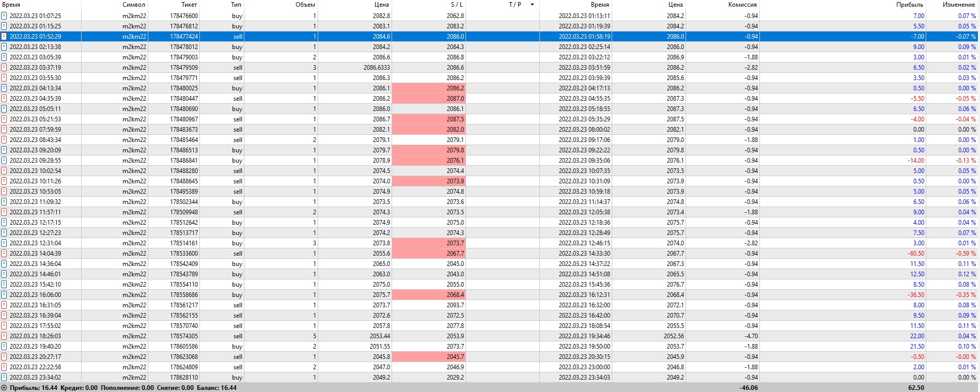The image size is (980, 392).
Task: Click the profit value -36.50
Action: click(x=916, y=295)
